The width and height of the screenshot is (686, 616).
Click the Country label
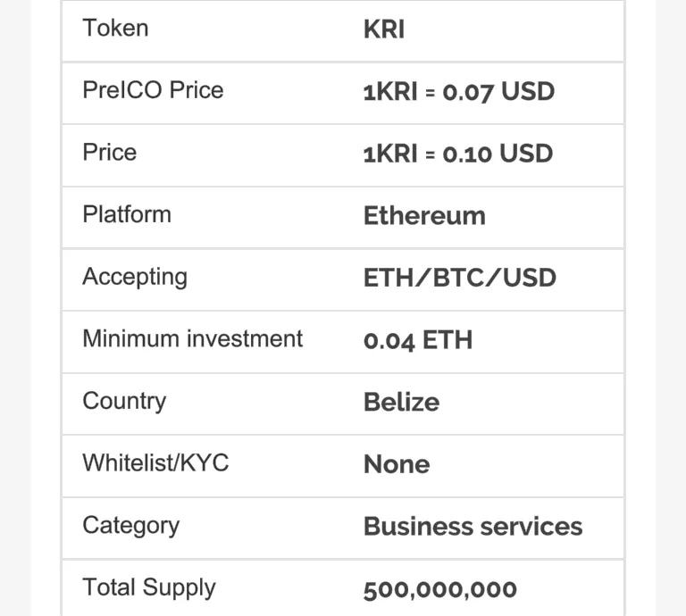coord(125,401)
